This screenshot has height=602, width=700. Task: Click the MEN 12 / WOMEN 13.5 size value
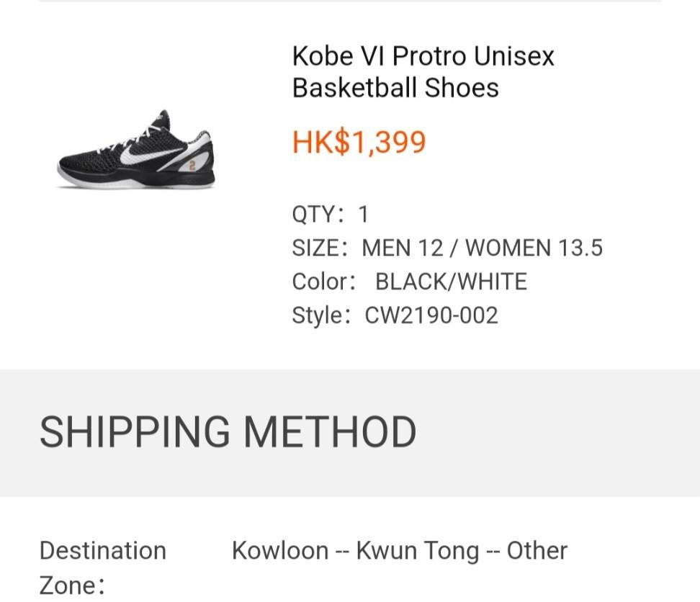point(482,248)
